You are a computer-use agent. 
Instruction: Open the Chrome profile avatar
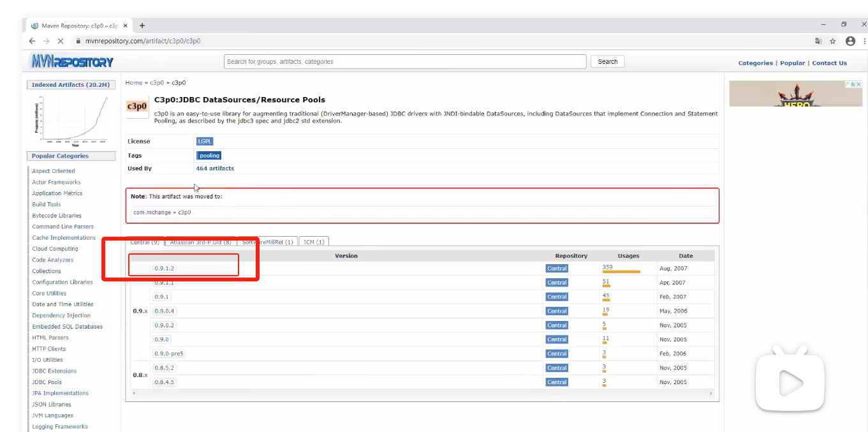pyautogui.click(x=850, y=41)
